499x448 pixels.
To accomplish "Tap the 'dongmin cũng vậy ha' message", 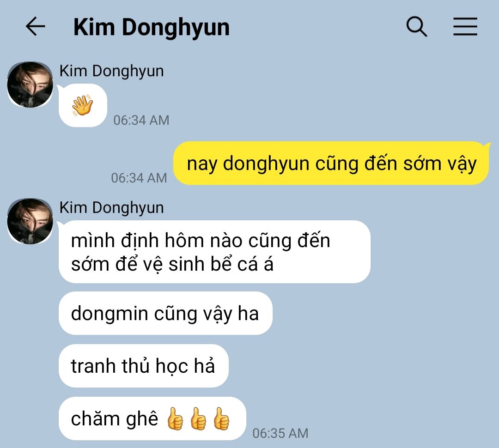I will 165,313.
